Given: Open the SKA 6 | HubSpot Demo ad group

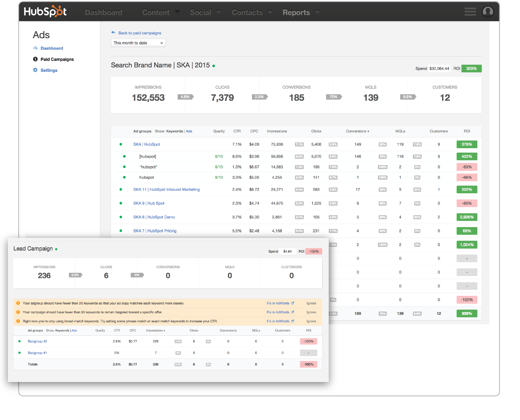Looking at the screenshot, I should (154, 217).
